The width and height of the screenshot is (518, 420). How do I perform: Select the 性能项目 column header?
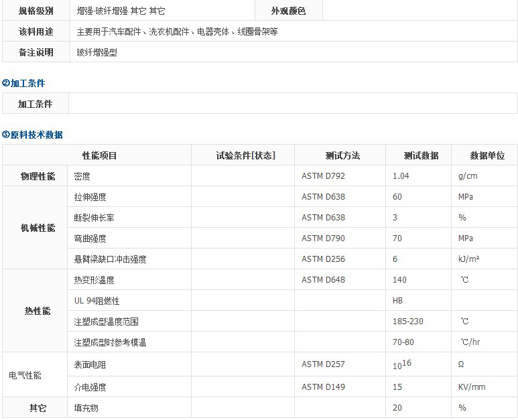[99, 155]
